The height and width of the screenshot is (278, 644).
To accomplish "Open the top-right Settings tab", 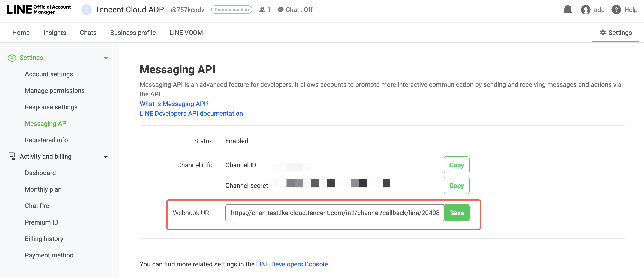I will 615,33.
